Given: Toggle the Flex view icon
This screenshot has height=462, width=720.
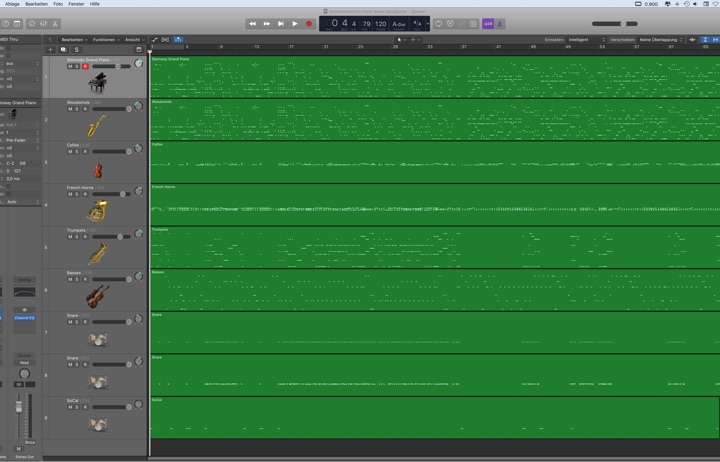Looking at the screenshot, I should pyautogui.click(x=165, y=39).
